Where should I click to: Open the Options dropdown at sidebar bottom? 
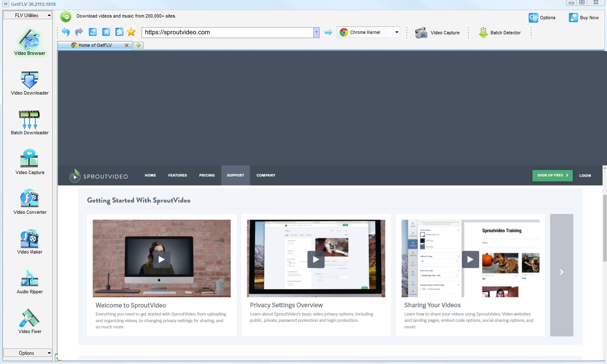(27, 353)
